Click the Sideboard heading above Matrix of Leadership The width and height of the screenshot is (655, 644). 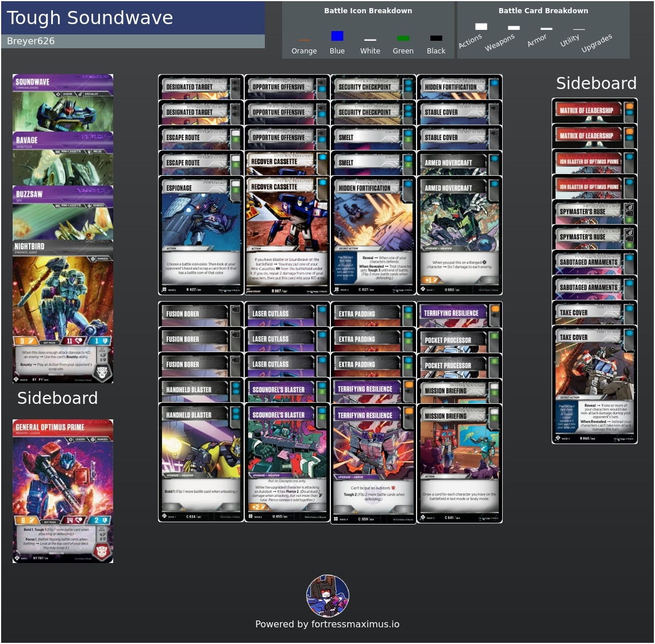click(596, 83)
